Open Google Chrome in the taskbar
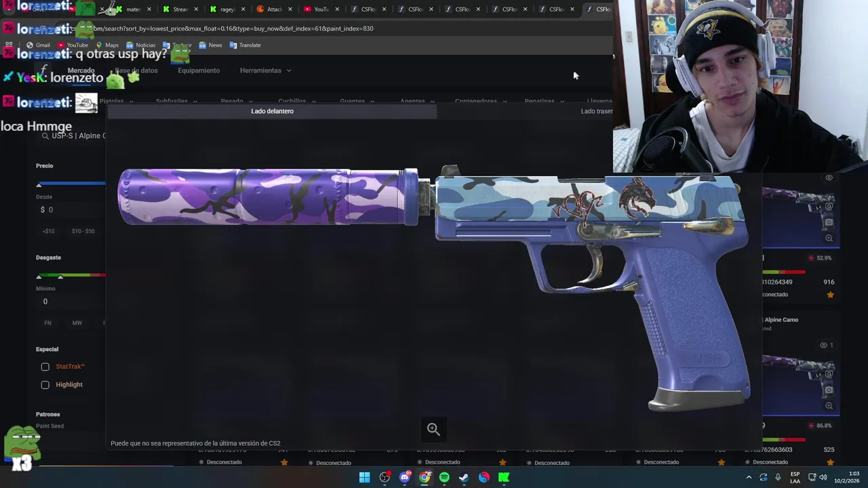Viewport: 868px width, 488px height. [425, 478]
